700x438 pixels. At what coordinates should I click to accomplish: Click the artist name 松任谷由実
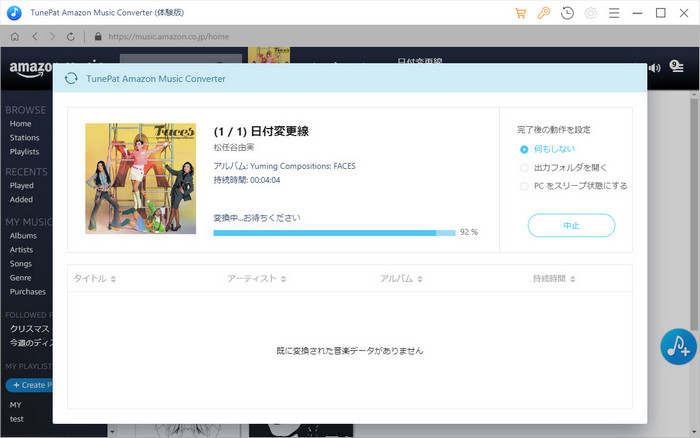coord(234,147)
